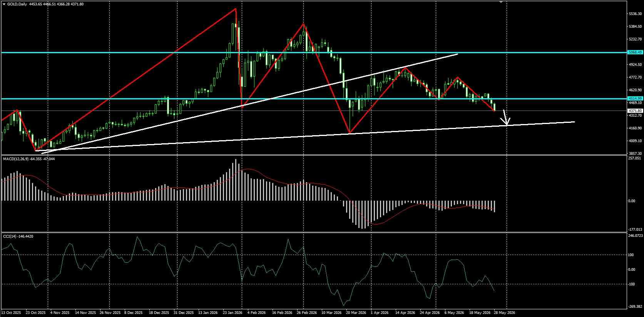Click the "14 Apr 2026" date label
The height and width of the screenshot is (317, 644).
click(x=405, y=313)
